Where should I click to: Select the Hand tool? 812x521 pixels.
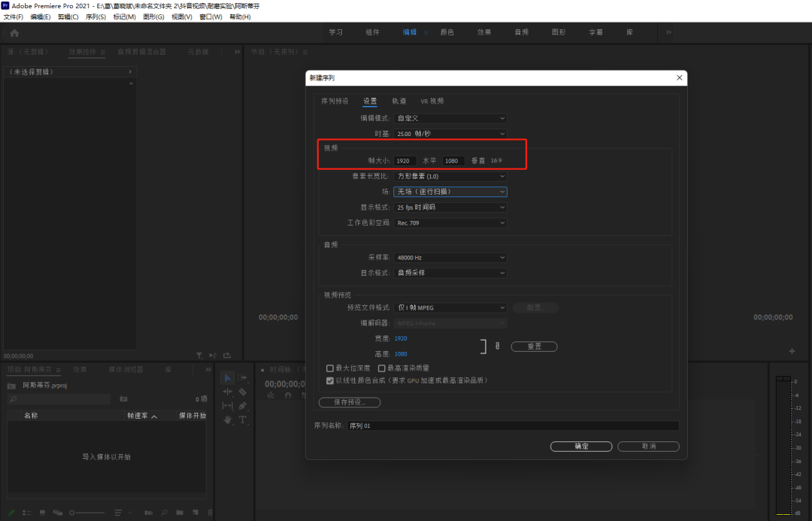coord(227,420)
